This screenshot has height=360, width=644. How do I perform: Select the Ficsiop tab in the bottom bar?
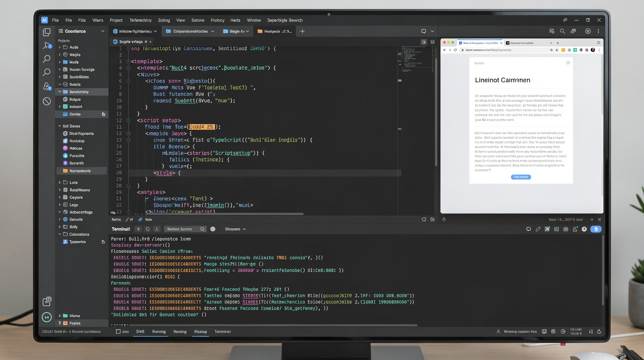pyautogui.click(x=201, y=331)
